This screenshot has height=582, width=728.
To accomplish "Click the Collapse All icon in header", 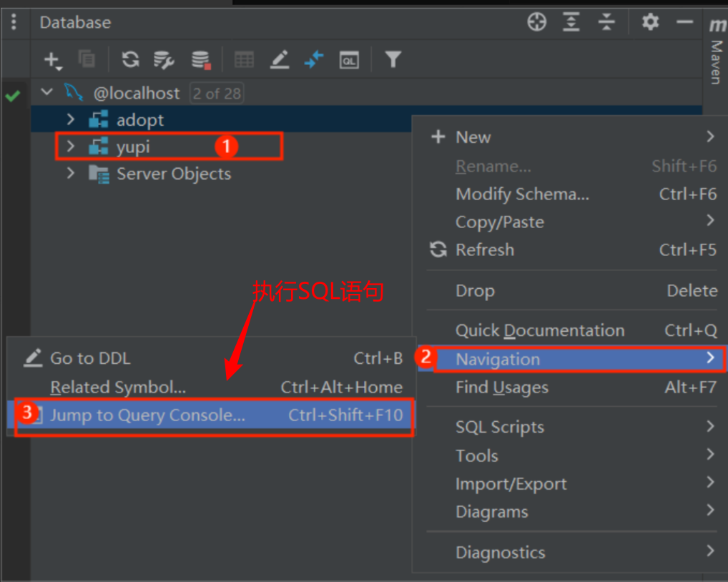I will point(606,22).
